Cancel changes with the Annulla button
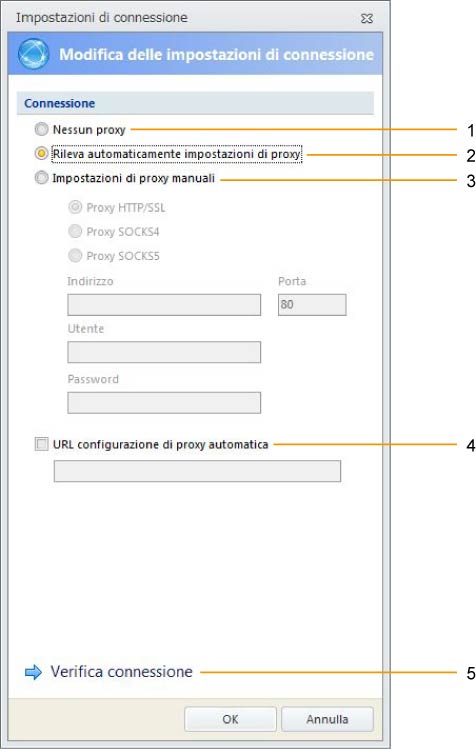Screen dimensions: 476x749 click(327, 719)
